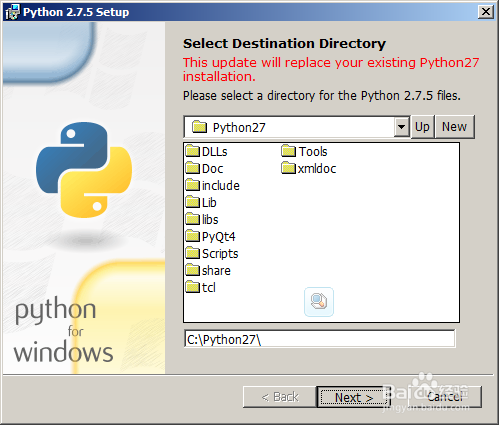Select the PyQt4 folder icon
Viewport: 499px width, 425px height.
[192, 236]
